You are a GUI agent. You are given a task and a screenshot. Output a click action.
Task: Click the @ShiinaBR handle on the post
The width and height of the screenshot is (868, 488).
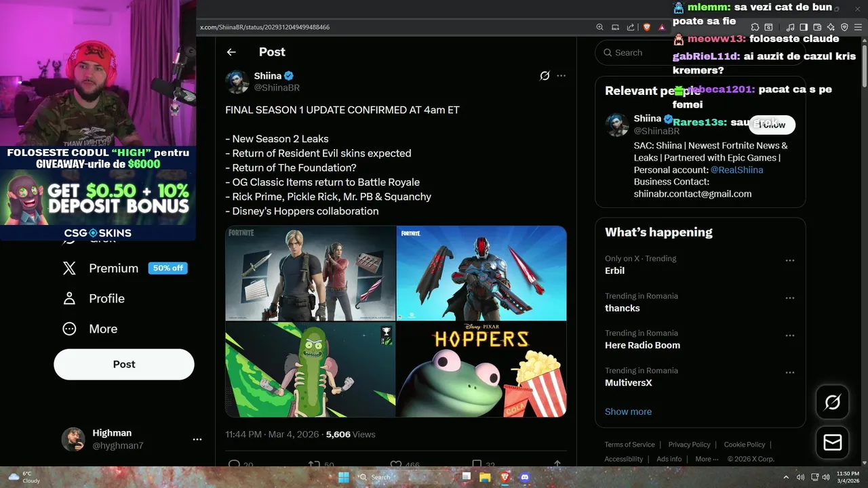tap(277, 88)
